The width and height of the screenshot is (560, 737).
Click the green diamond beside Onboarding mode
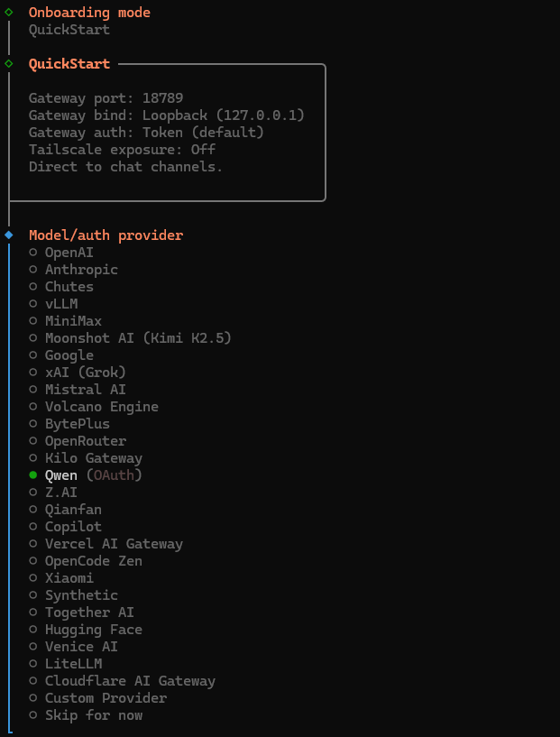coord(9,13)
